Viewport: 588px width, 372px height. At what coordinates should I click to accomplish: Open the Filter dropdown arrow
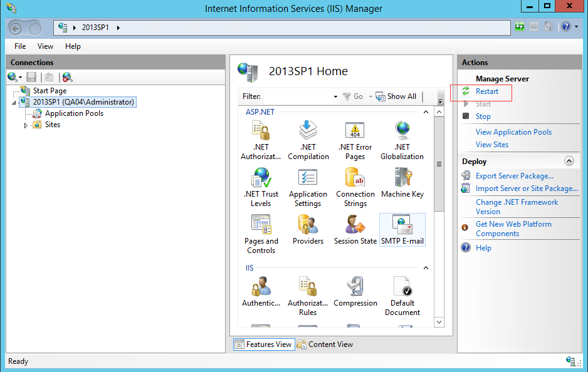tap(335, 96)
